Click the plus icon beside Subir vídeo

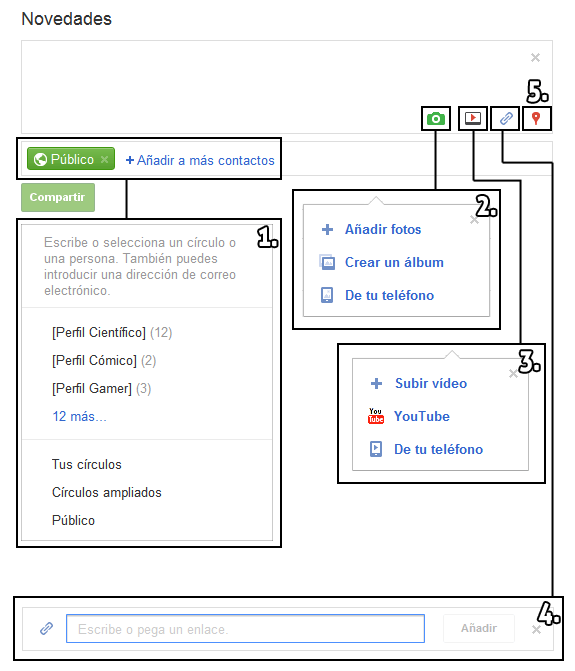point(376,383)
